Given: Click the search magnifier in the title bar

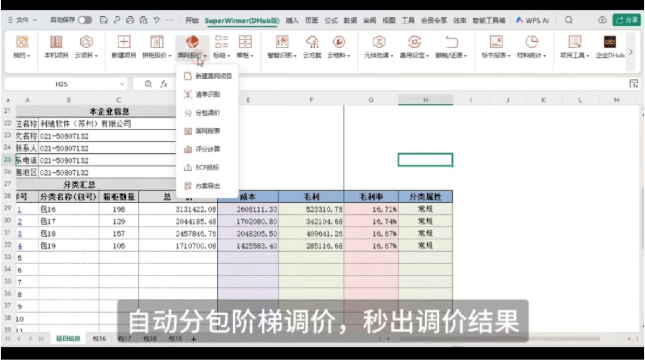Looking at the screenshot, I should tap(568, 20).
